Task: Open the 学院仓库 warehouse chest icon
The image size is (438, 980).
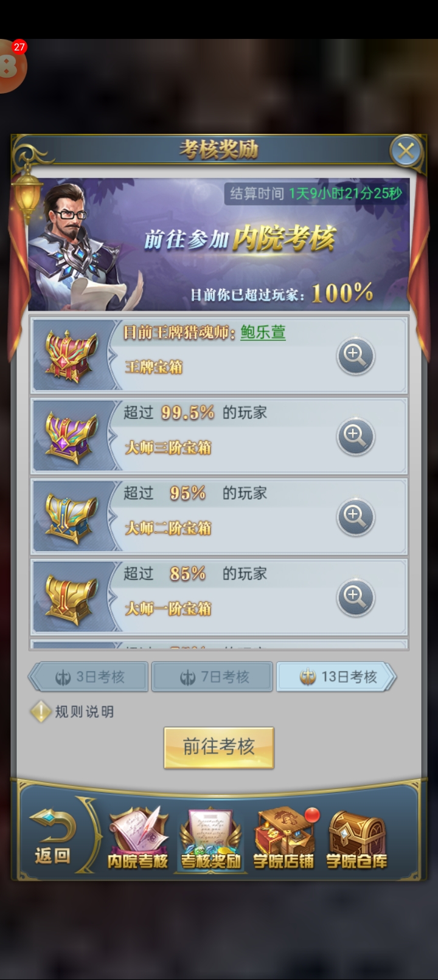Action: [356, 838]
